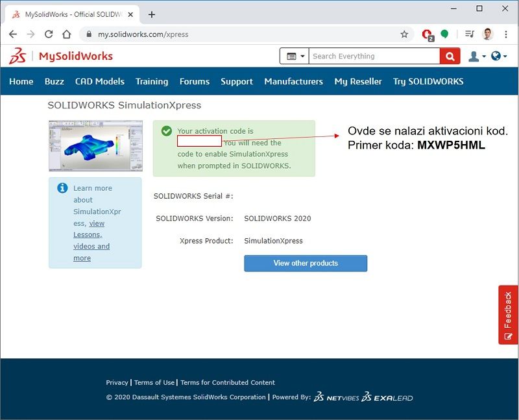
Task: Open the search category filter dropdown
Action: (x=295, y=56)
